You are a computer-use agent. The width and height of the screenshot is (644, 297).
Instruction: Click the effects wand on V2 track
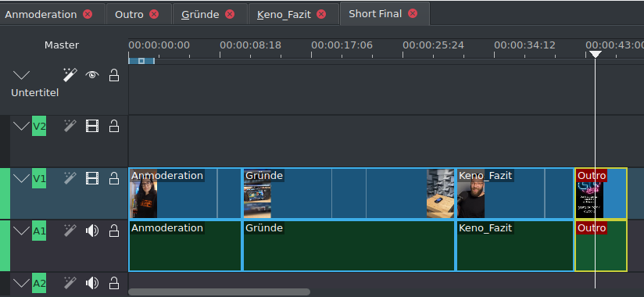pyautogui.click(x=70, y=126)
